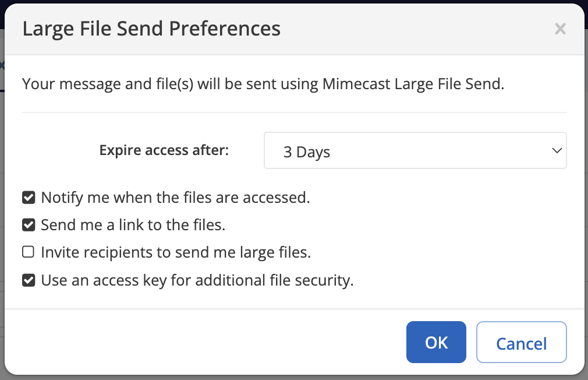Uncheck "Notify me when the files are accessed"
This screenshot has width=588, height=380.
pyautogui.click(x=28, y=197)
